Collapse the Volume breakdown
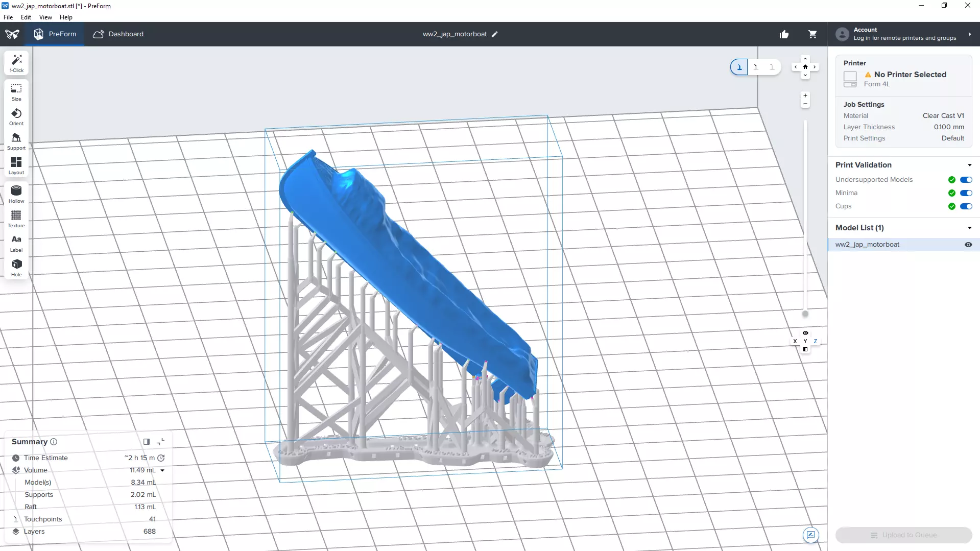The width and height of the screenshot is (980, 551). point(162,470)
